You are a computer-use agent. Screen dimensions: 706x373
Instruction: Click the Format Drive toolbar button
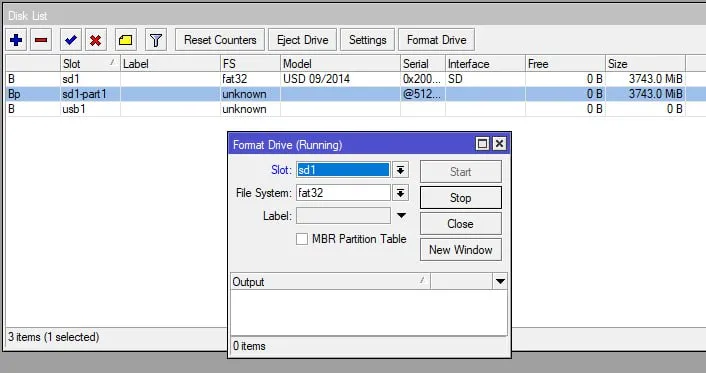pos(436,40)
